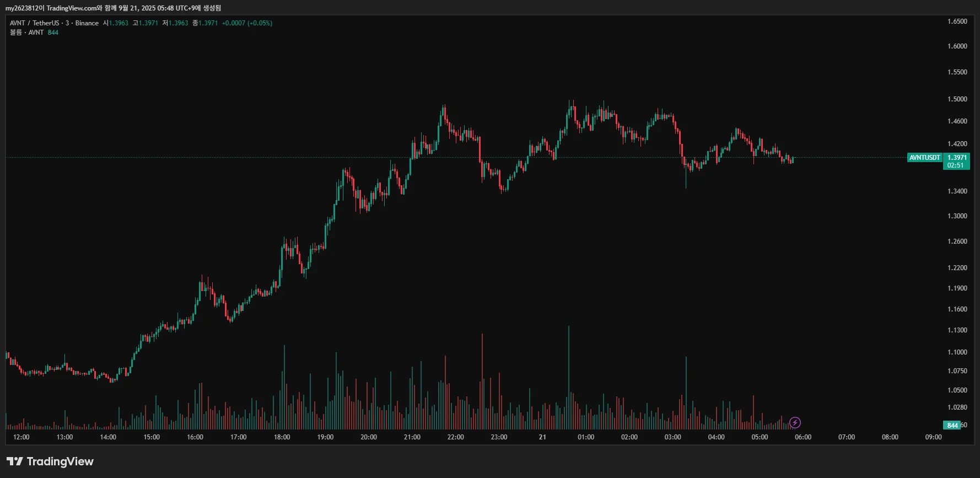The height and width of the screenshot is (478, 980).
Task: Click the 1.1000 price scale label
Action: 957,352
